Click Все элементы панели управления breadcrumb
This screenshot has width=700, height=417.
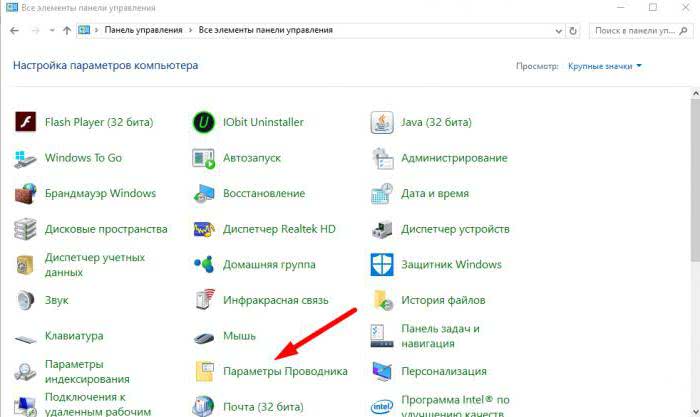(x=266, y=30)
